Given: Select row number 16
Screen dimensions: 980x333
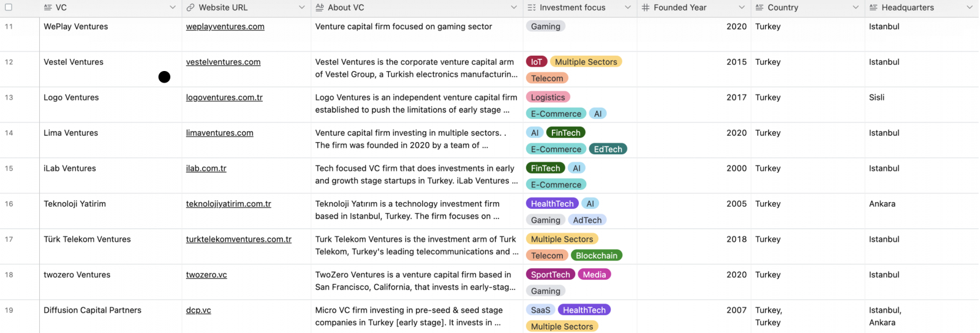Looking at the screenshot, I should 9,204.
